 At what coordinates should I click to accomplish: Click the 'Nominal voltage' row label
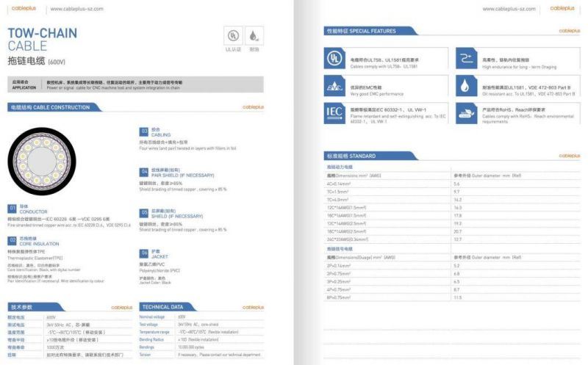152,317
